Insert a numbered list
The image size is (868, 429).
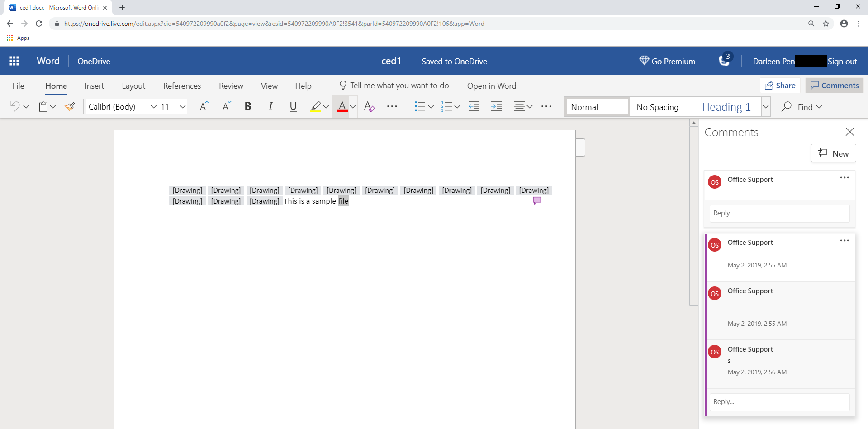click(446, 107)
